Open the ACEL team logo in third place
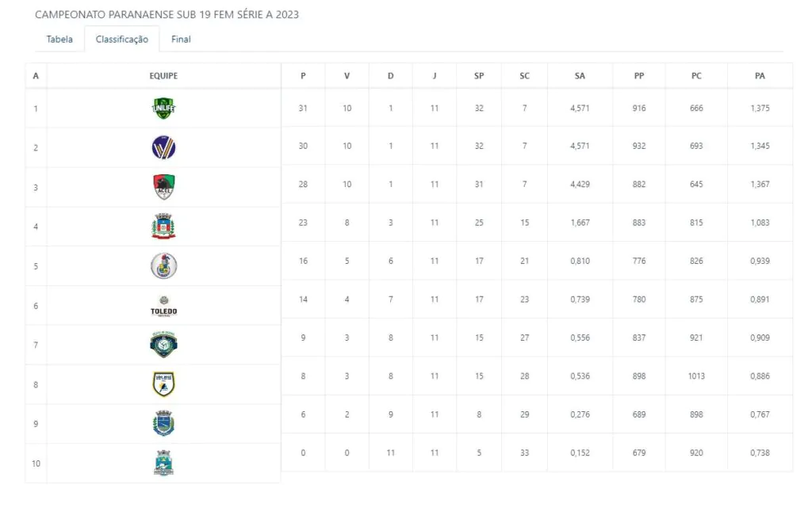 (x=163, y=187)
